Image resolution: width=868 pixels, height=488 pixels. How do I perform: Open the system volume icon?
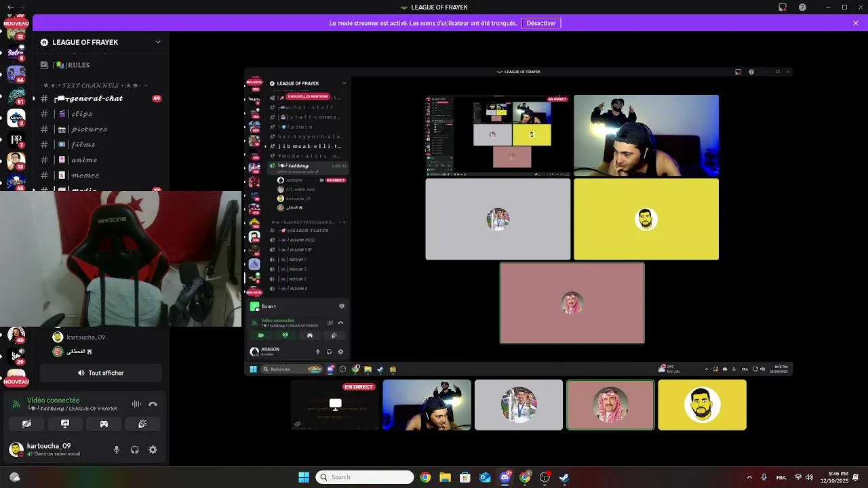(809, 477)
